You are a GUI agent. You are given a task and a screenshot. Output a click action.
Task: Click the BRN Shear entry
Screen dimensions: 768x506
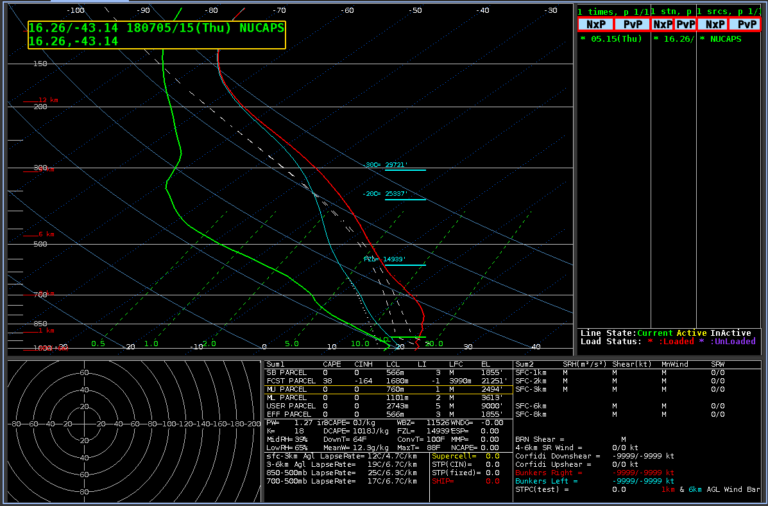pos(571,439)
